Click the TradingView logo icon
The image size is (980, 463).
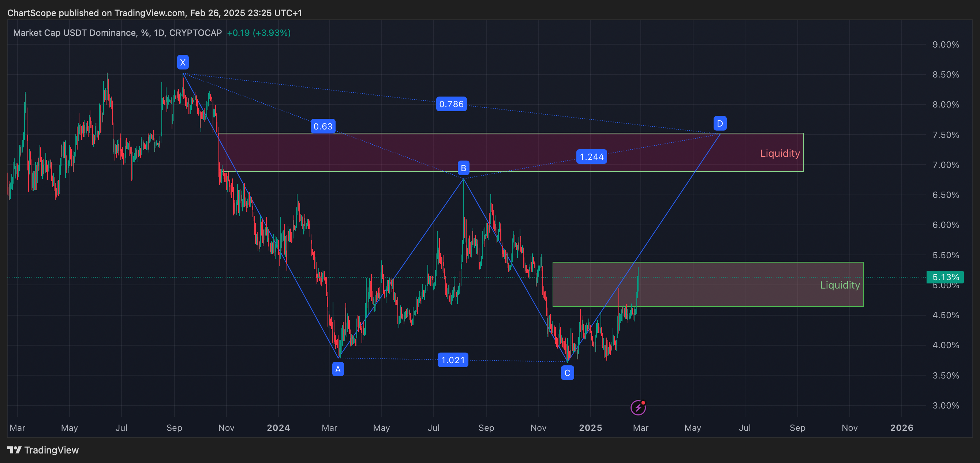coord(15,450)
